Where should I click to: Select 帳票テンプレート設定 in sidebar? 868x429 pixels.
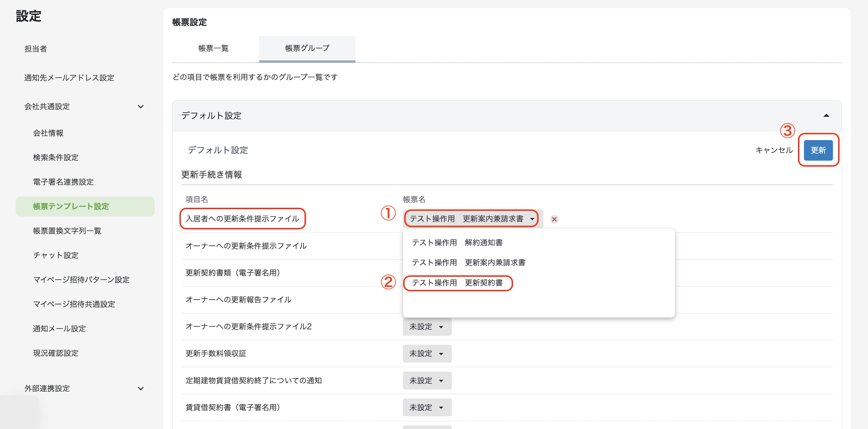click(x=85, y=206)
